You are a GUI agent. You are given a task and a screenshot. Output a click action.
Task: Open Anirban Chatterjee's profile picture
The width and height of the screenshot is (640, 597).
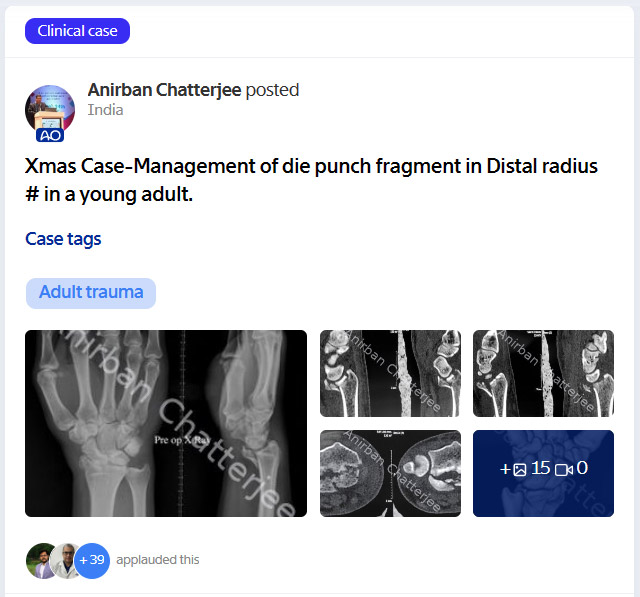click(x=50, y=110)
